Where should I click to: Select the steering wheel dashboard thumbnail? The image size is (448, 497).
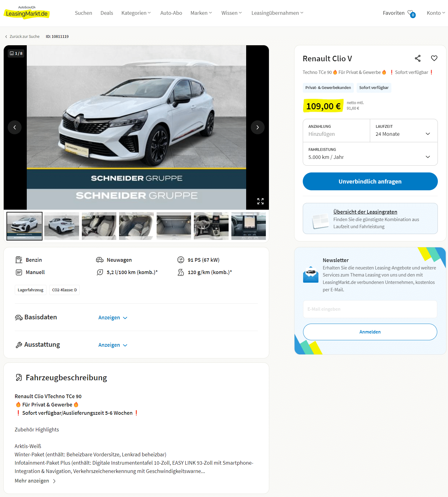coord(211,226)
